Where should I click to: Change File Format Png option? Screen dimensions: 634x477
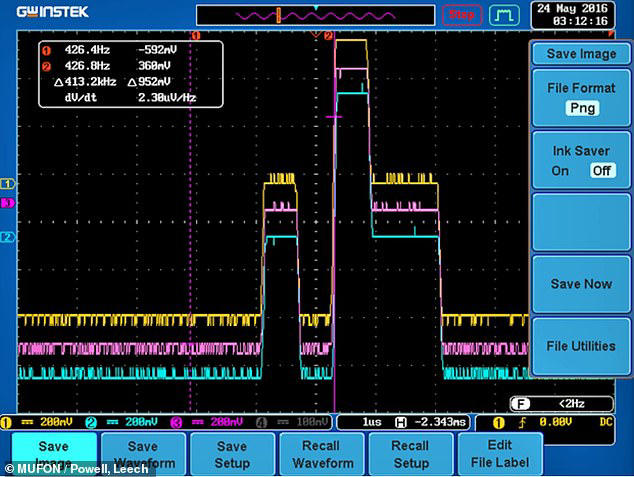[x=582, y=108]
